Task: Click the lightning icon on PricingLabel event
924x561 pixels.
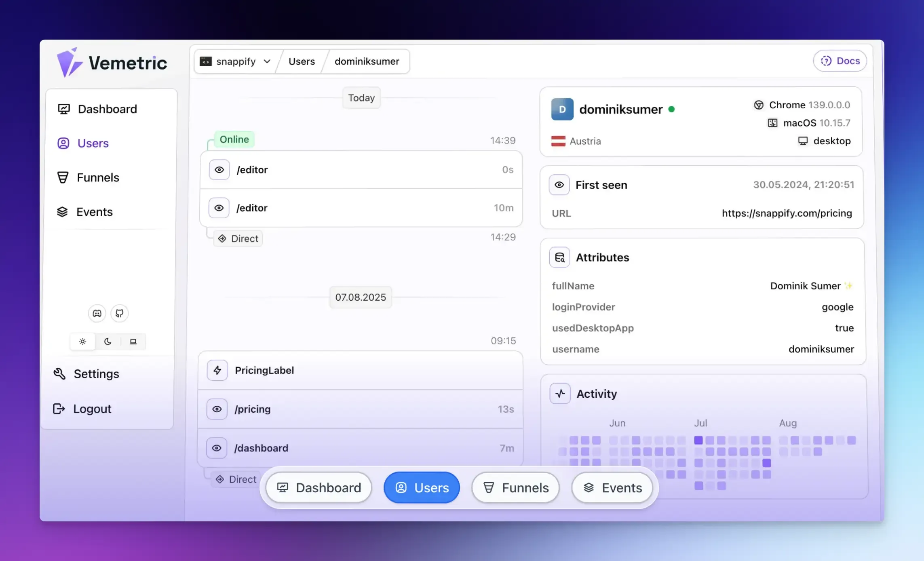Action: (217, 370)
